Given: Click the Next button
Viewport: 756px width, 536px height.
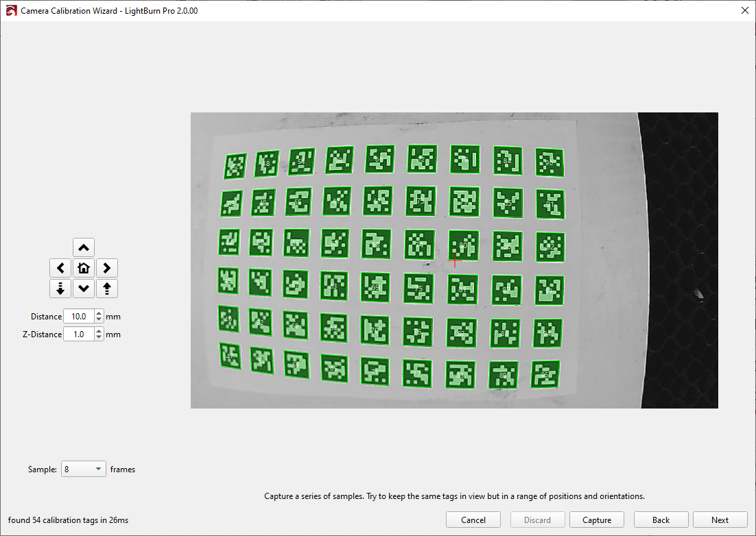Looking at the screenshot, I should point(720,520).
